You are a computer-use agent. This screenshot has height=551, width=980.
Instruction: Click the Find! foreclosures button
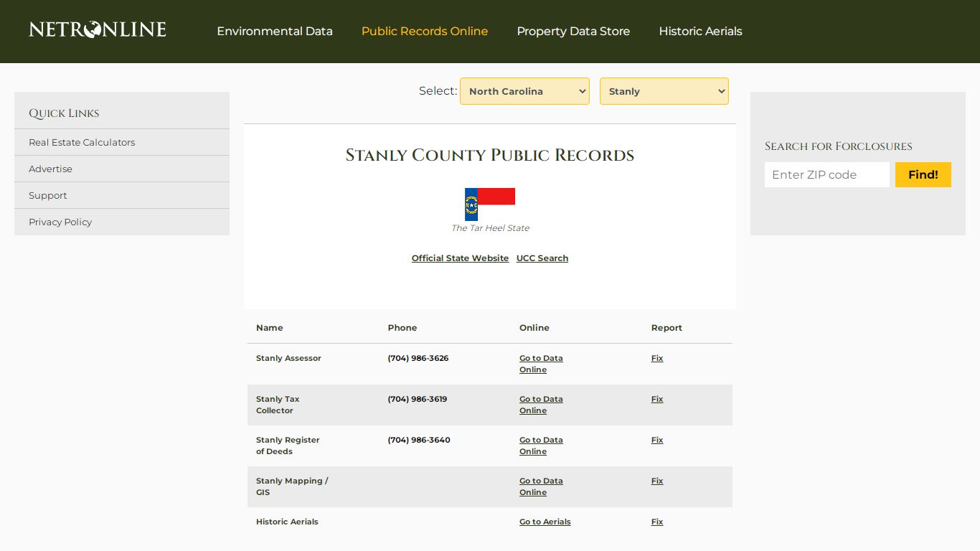[x=923, y=174]
